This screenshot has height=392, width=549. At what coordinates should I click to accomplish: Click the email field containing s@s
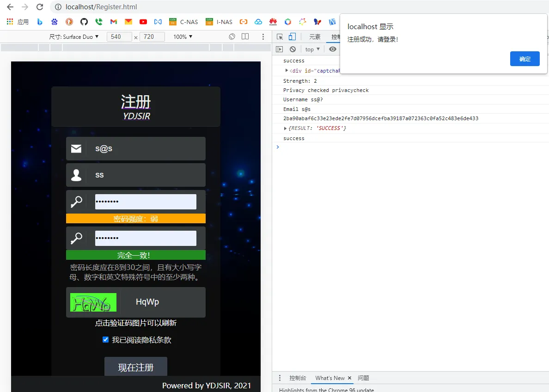coord(146,149)
